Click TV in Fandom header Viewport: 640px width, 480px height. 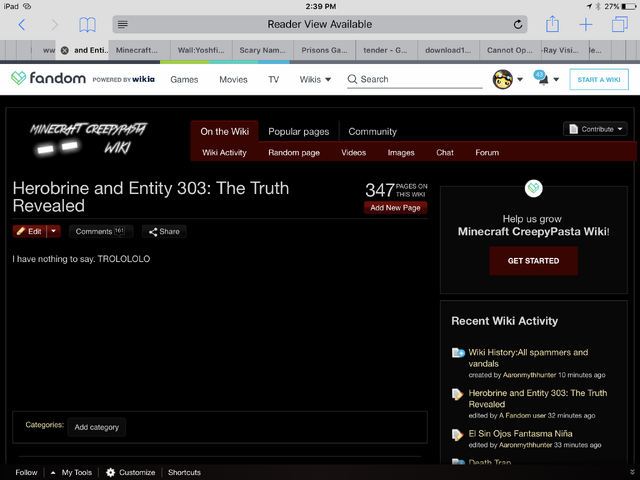pyautogui.click(x=273, y=80)
